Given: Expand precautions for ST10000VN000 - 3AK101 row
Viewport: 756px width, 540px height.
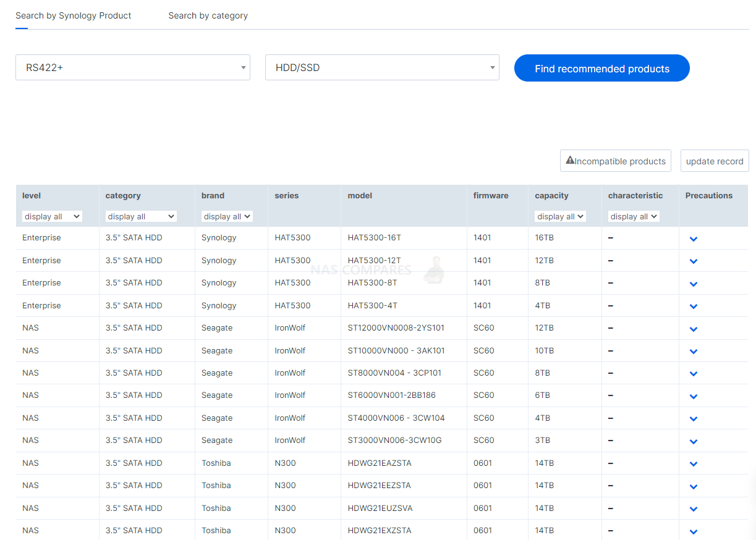Looking at the screenshot, I should [694, 352].
